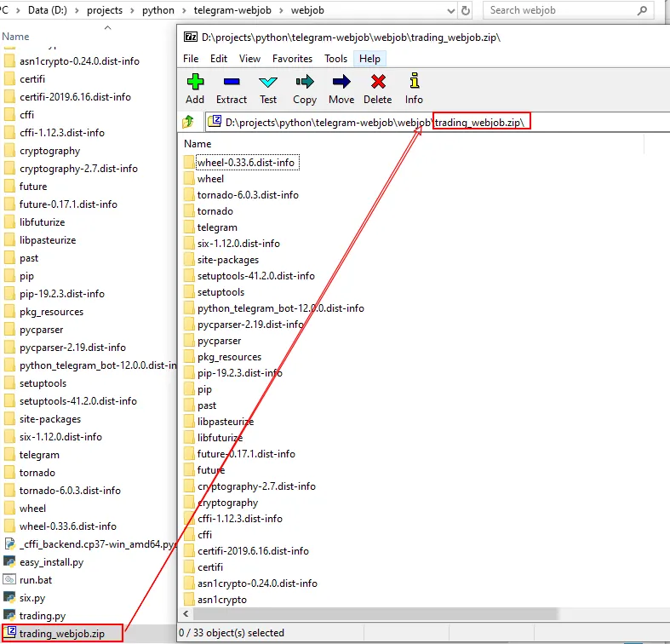
Task: Open the Favorites menu
Action: tap(292, 59)
